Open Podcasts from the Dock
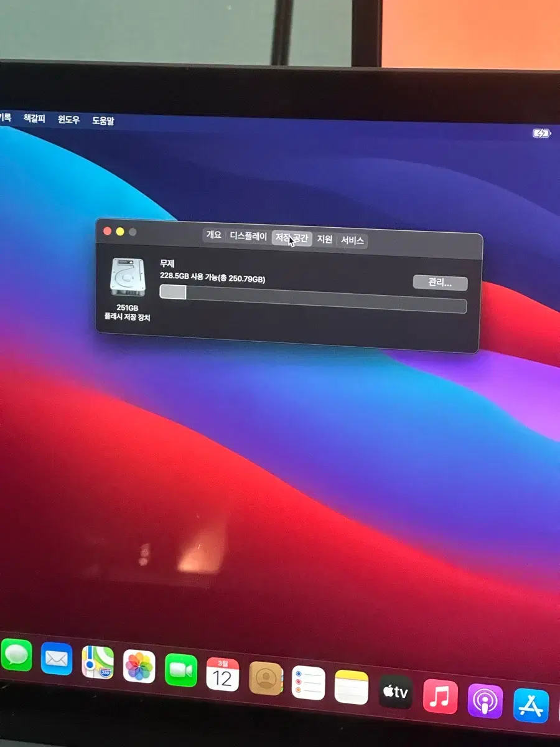 (485, 701)
